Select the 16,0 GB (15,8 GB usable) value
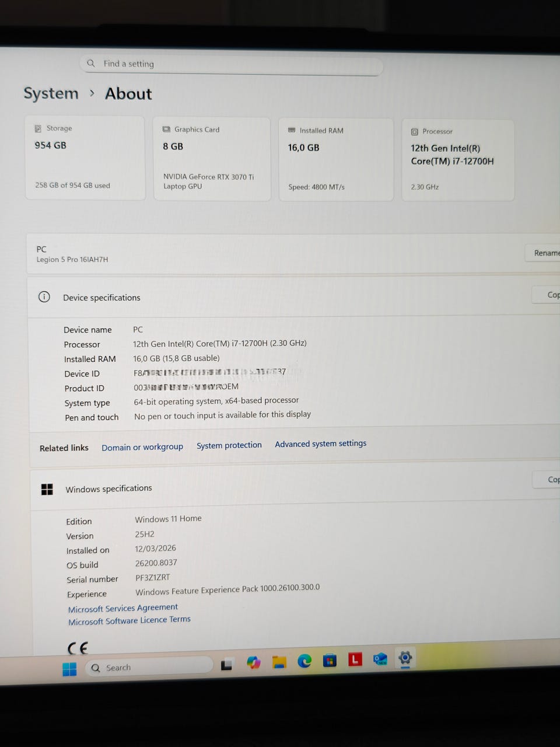Image resolution: width=560 pixels, height=747 pixels. pos(177,358)
